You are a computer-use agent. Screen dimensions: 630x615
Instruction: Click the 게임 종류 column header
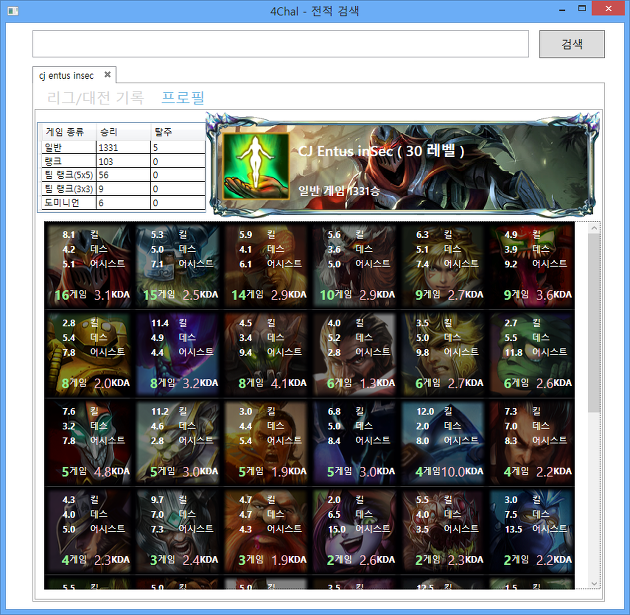[x=67, y=132]
